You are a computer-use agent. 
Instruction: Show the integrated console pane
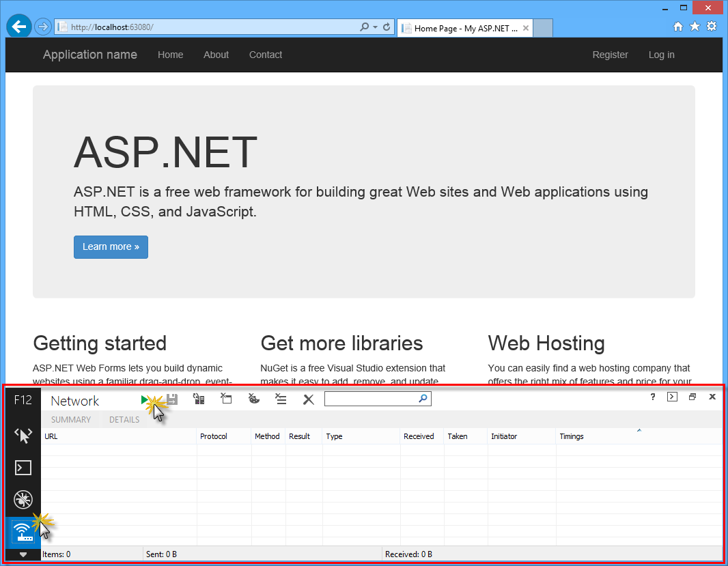[672, 396]
